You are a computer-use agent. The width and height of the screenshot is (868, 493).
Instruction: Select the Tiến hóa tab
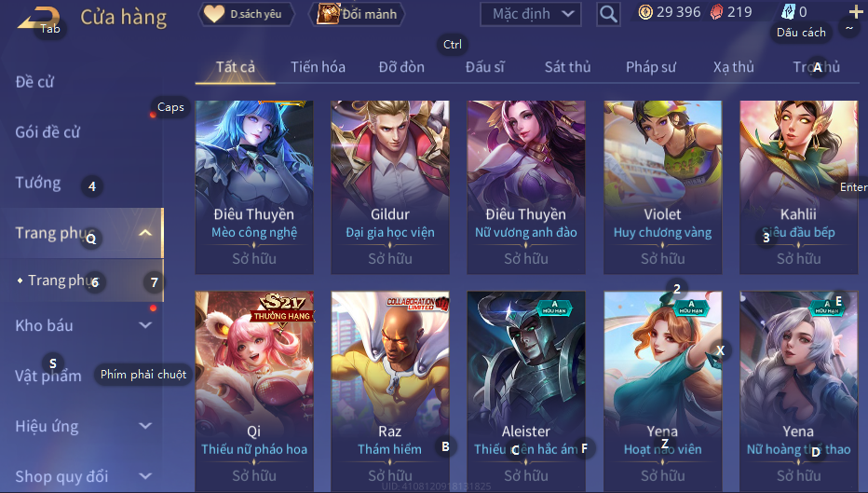pyautogui.click(x=318, y=67)
